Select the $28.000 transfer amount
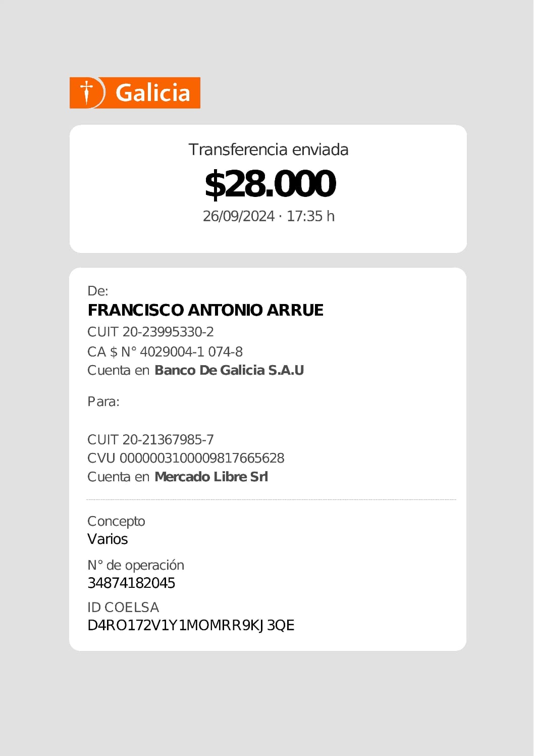 click(270, 184)
